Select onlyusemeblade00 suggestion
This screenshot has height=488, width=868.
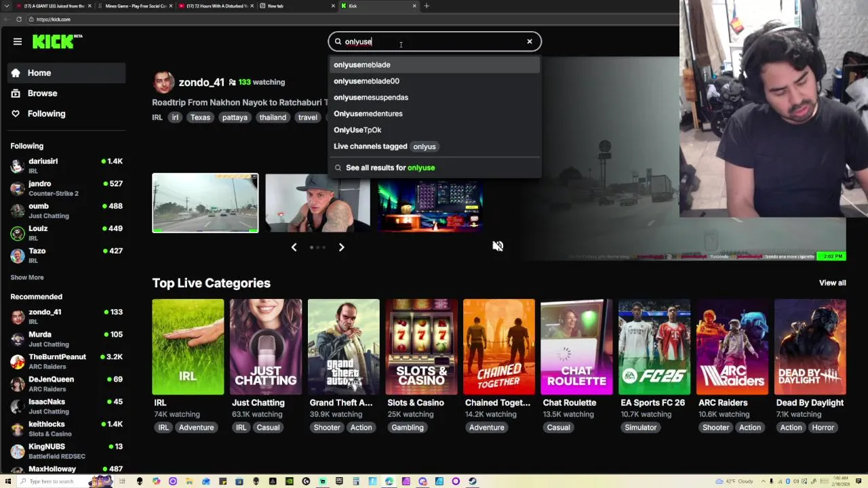point(435,81)
